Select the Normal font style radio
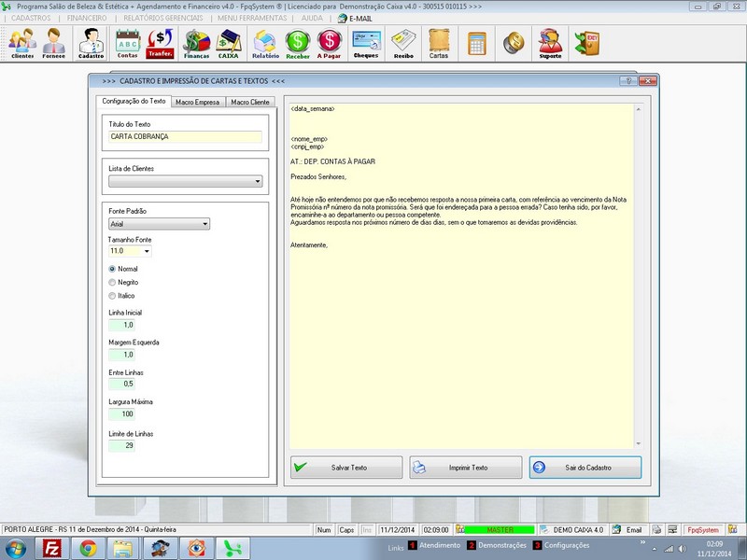This screenshot has height=560, width=747. (x=112, y=269)
